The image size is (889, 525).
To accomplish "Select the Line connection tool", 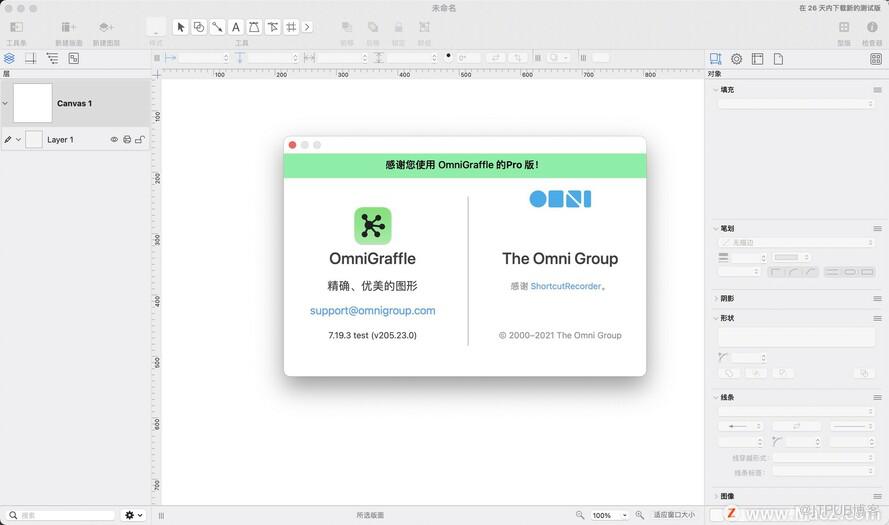I will [x=217, y=27].
